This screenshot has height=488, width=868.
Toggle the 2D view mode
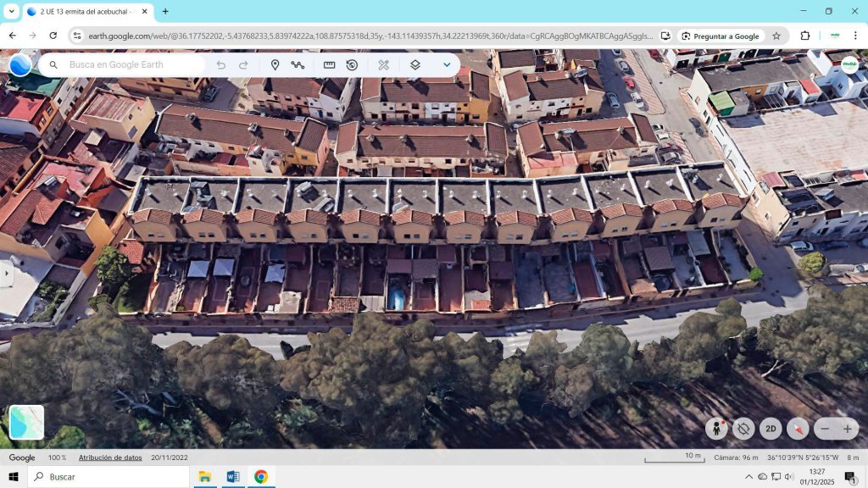(771, 430)
